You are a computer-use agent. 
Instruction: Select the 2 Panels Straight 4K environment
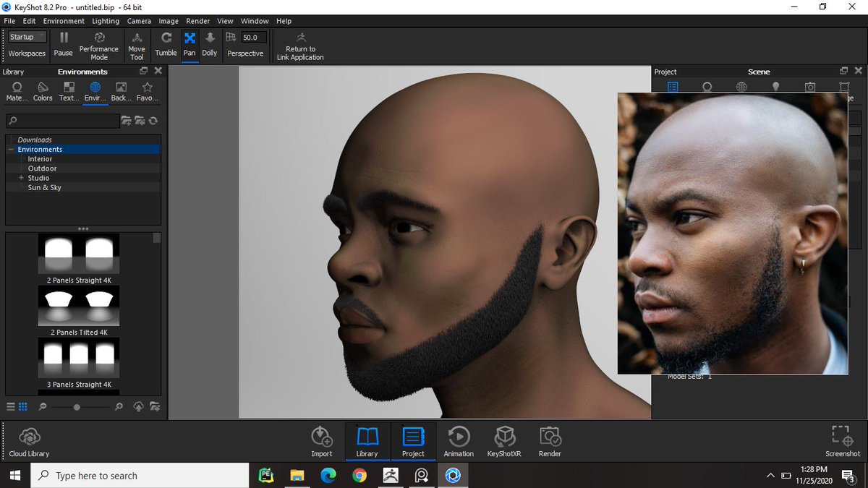pyautogui.click(x=79, y=259)
